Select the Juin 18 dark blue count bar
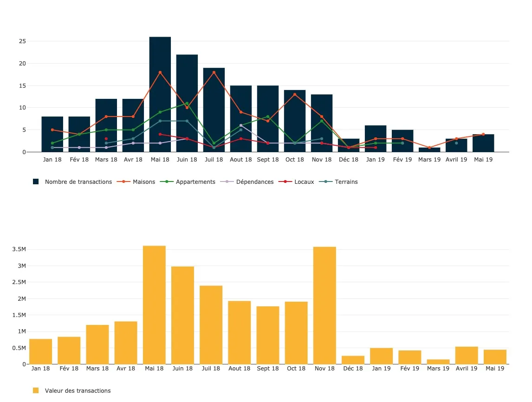 point(187,103)
